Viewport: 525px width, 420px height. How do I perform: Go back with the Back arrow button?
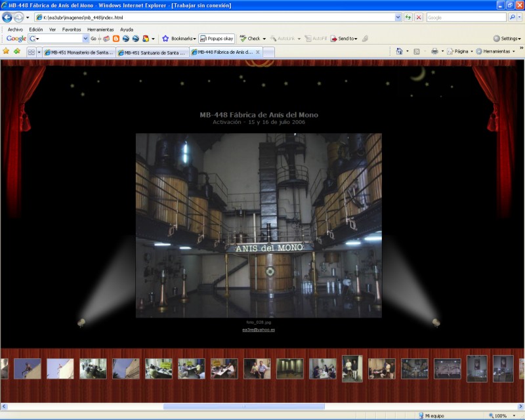(7, 17)
